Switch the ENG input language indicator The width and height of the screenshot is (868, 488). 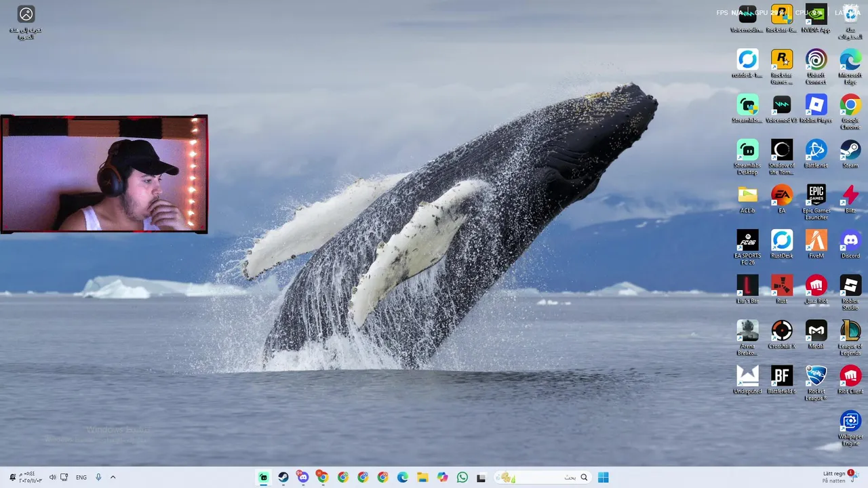[x=81, y=477]
